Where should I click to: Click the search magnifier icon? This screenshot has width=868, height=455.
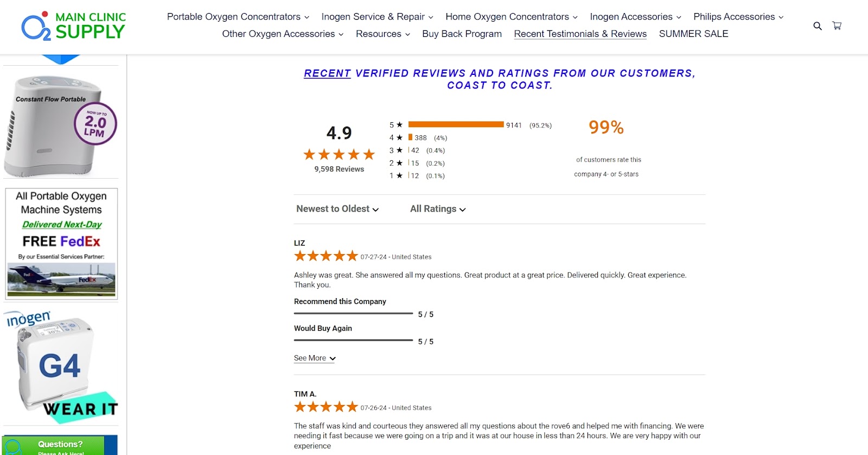click(x=818, y=26)
